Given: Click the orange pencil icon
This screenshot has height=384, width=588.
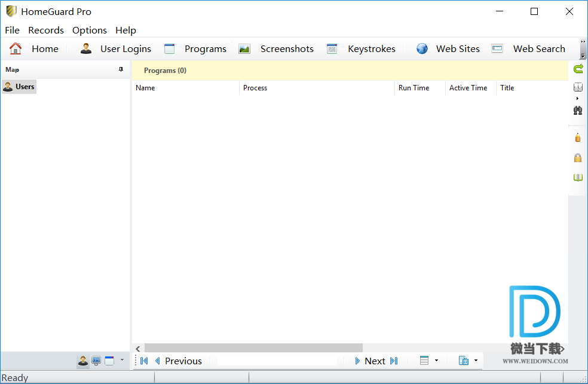Looking at the screenshot, I should pos(578,138).
